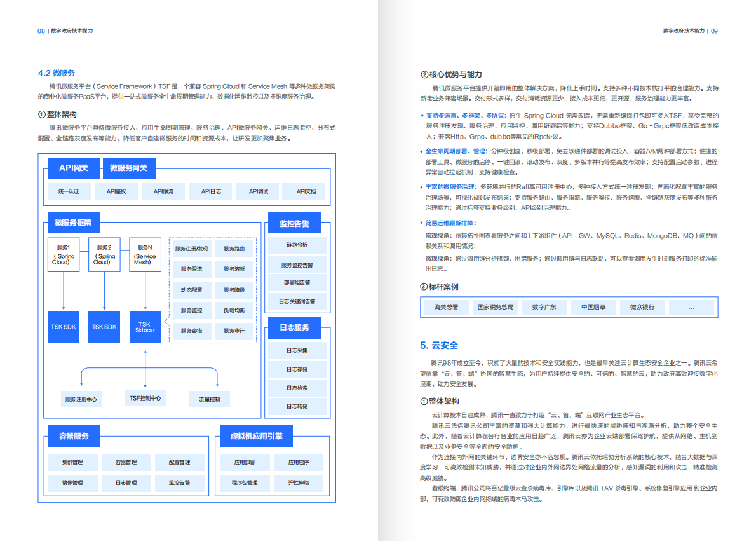The image size is (756, 541).
Task: Select the TSK Sidecar block
Action: click(145, 327)
